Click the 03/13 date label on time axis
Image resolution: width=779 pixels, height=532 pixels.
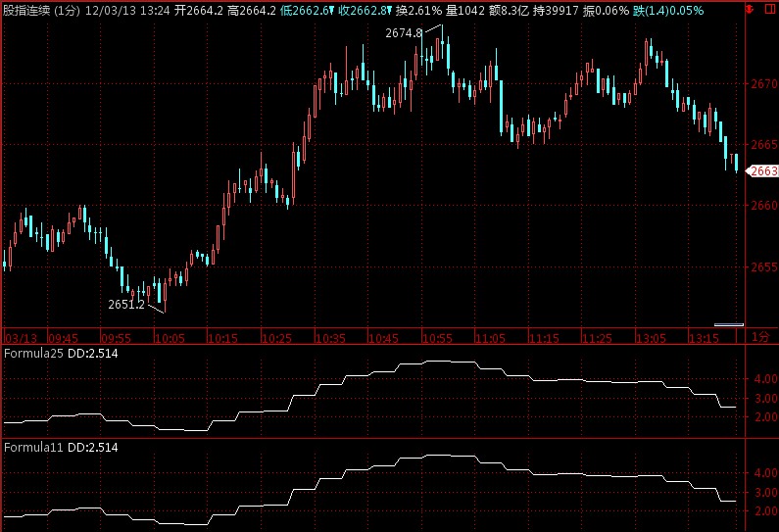(x=21, y=338)
